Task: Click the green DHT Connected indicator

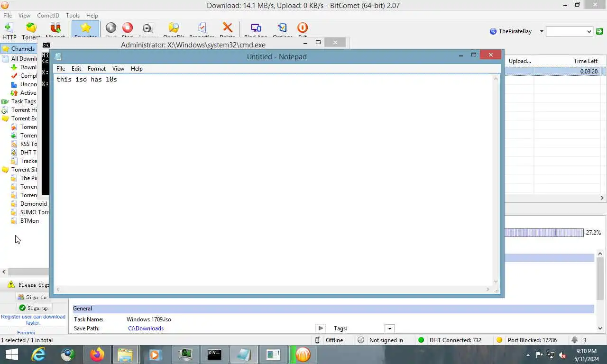Action: 421,340
